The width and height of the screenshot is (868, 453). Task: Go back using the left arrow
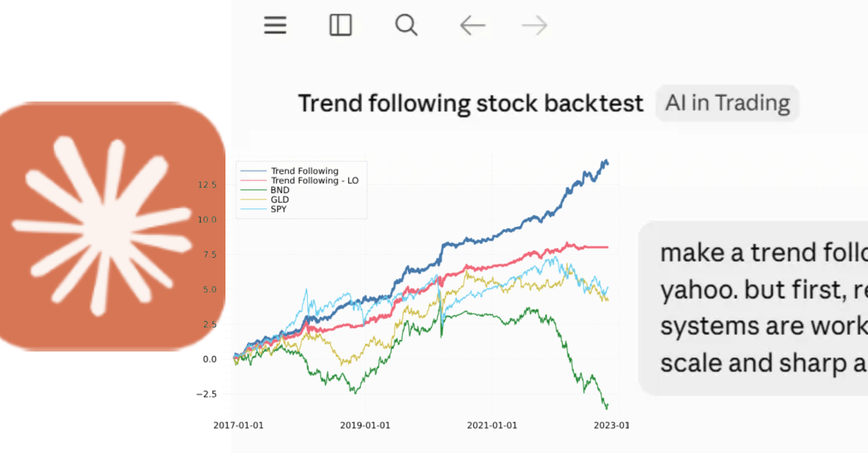(473, 25)
